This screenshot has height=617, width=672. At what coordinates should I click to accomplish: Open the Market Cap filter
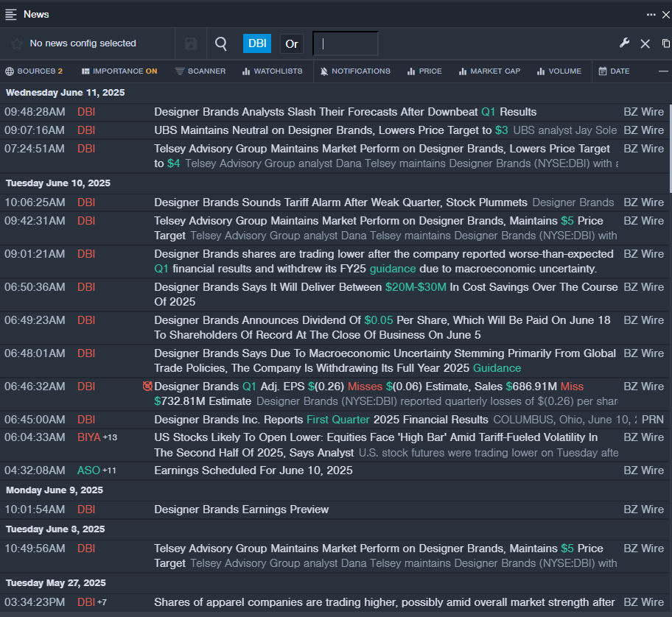[489, 71]
